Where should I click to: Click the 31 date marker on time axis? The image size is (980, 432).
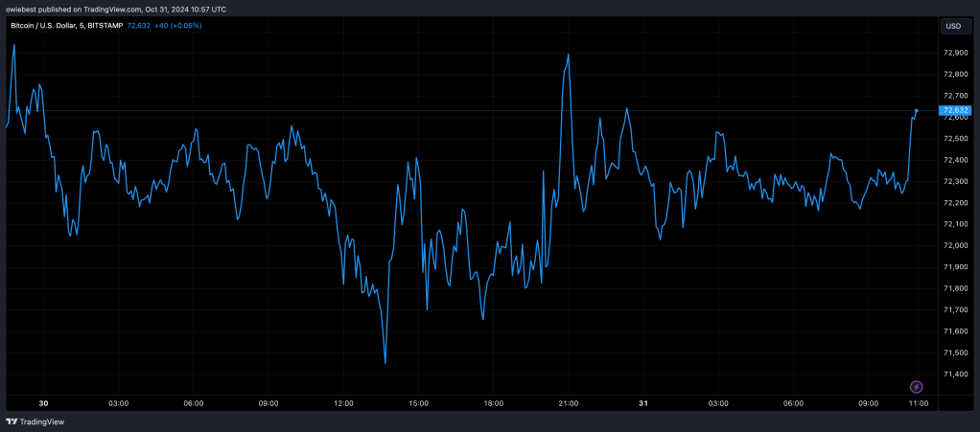(643, 404)
